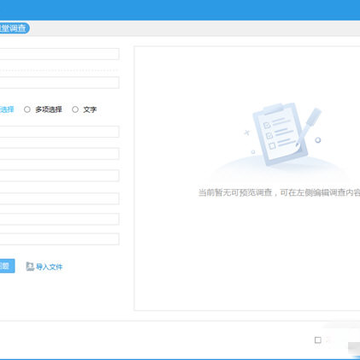The height and width of the screenshot is (360, 360).
Task: Focus the last input field above 导入文件
Action: tap(59, 239)
